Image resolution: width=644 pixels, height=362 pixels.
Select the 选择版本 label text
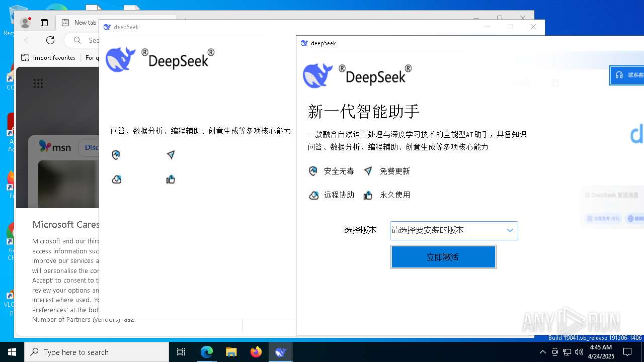[360, 230]
